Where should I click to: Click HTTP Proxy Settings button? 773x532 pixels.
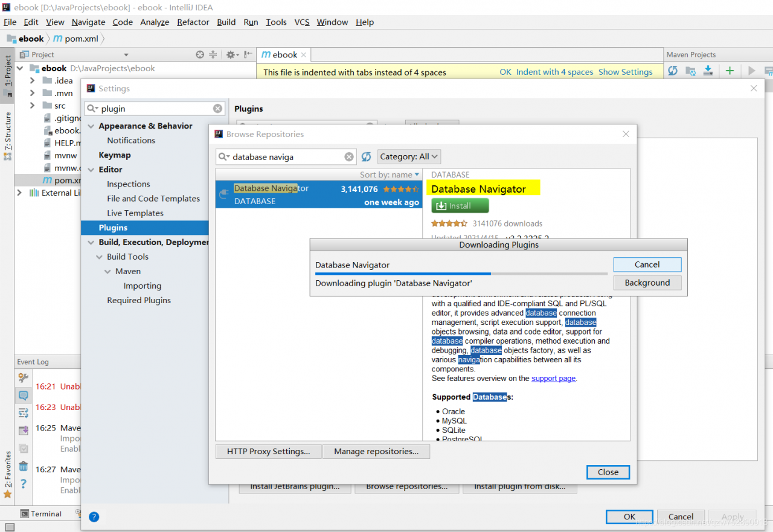[x=269, y=451]
